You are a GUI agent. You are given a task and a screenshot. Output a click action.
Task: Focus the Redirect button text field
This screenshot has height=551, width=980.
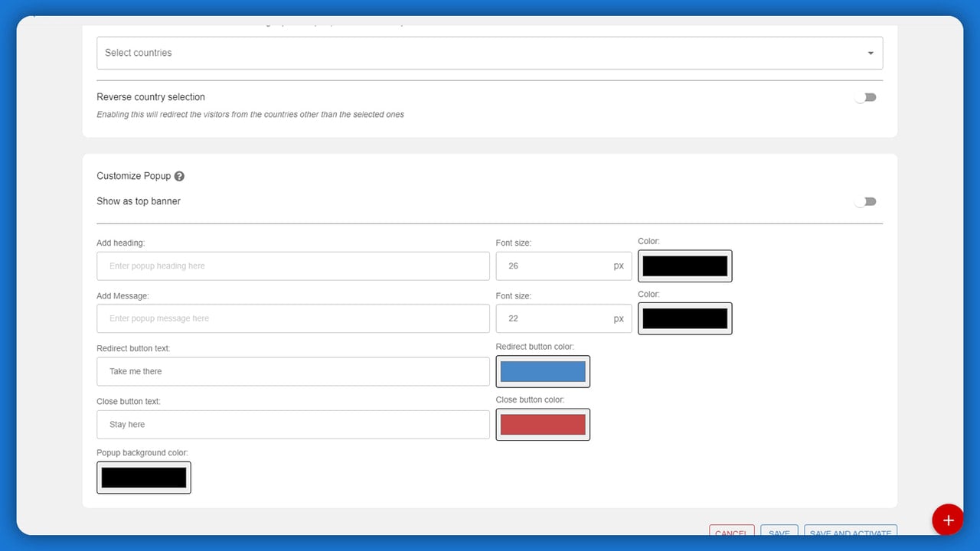293,371
